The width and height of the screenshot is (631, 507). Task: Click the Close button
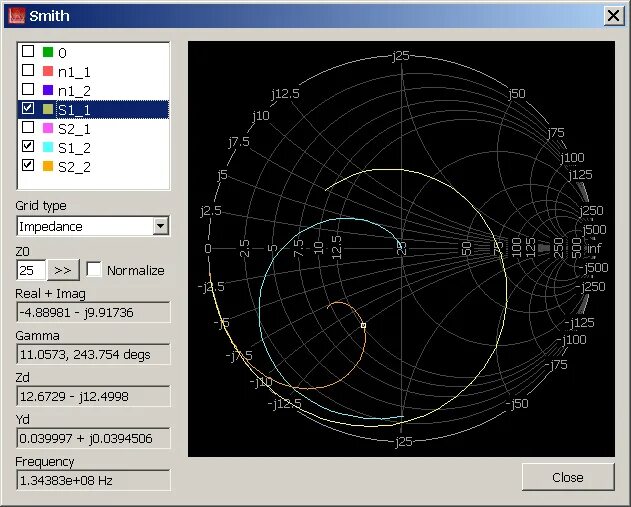[568, 477]
